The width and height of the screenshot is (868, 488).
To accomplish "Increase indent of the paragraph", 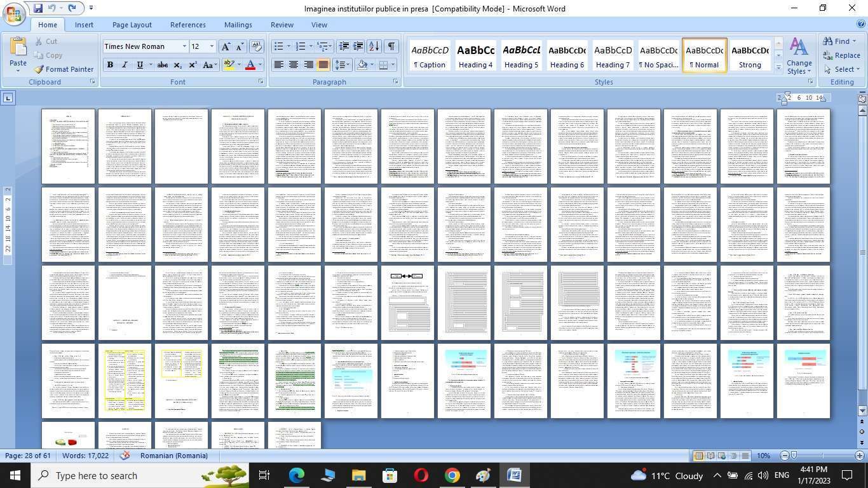I will [358, 46].
